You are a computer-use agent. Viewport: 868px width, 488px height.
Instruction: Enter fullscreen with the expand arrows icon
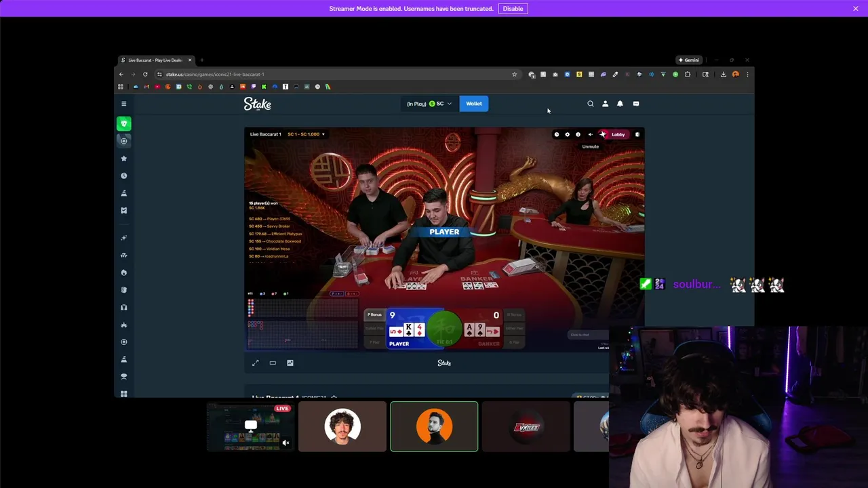256,363
